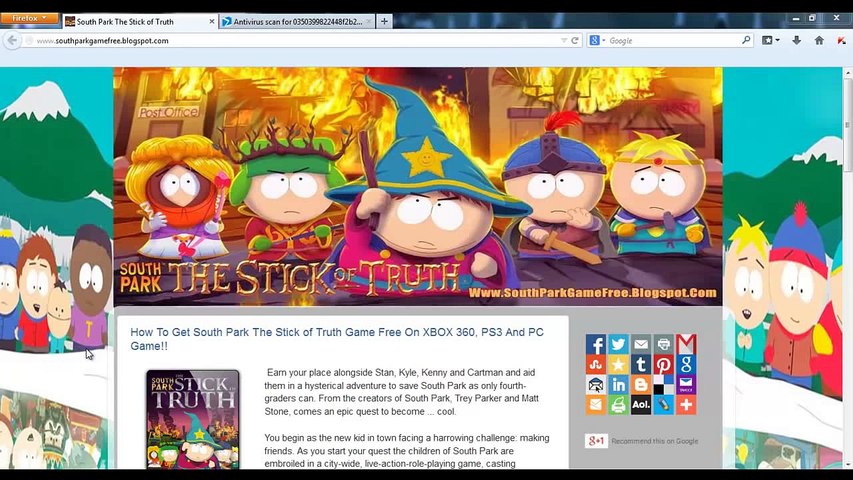Close the South Park tab

212,22
